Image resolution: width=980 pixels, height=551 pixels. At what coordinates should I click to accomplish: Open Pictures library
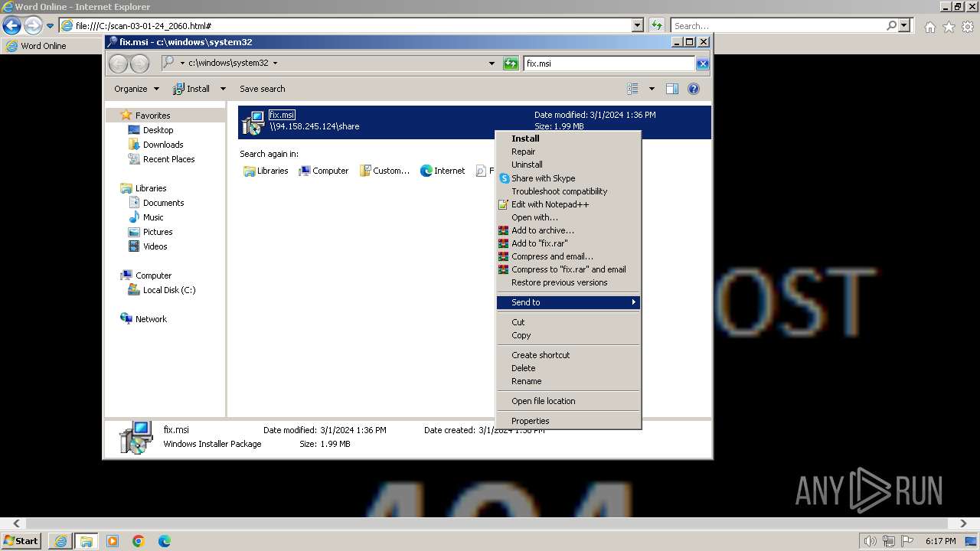(x=157, y=232)
